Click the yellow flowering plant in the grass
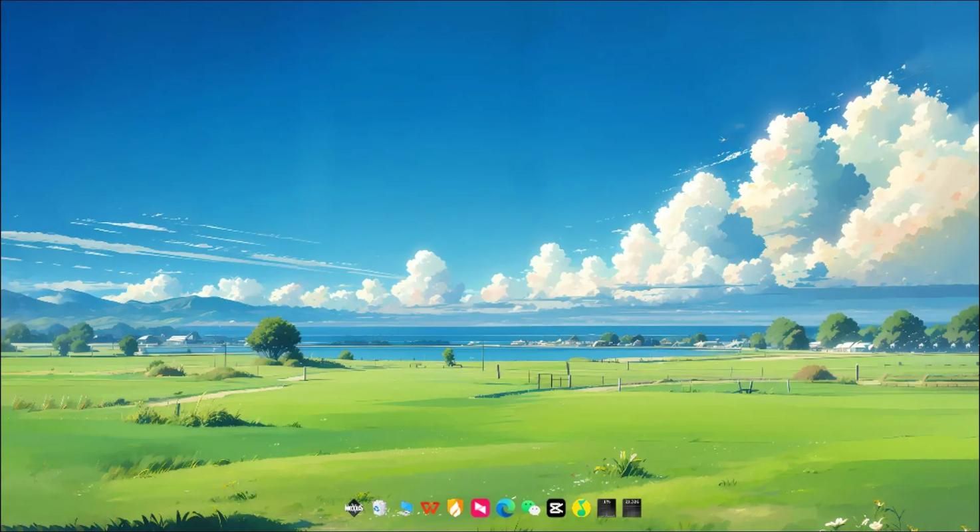The height and width of the screenshot is (532, 980). tap(625, 464)
